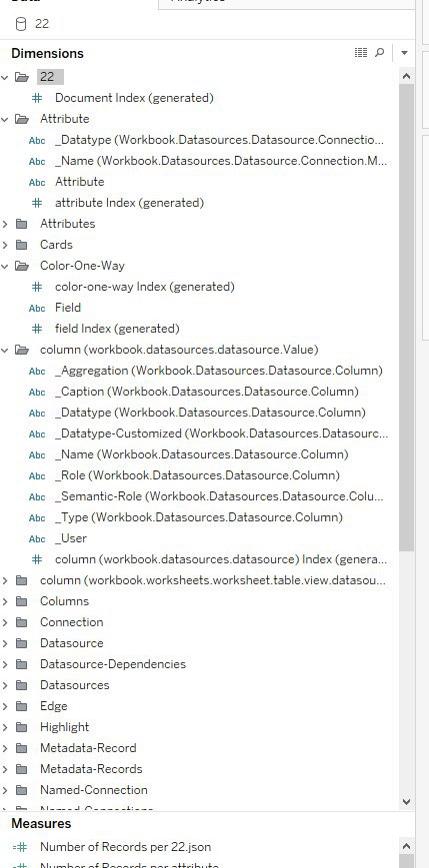429x868 pixels.
Task: Click the number icon of color-one-way Index (generated)
Action: tap(37, 287)
